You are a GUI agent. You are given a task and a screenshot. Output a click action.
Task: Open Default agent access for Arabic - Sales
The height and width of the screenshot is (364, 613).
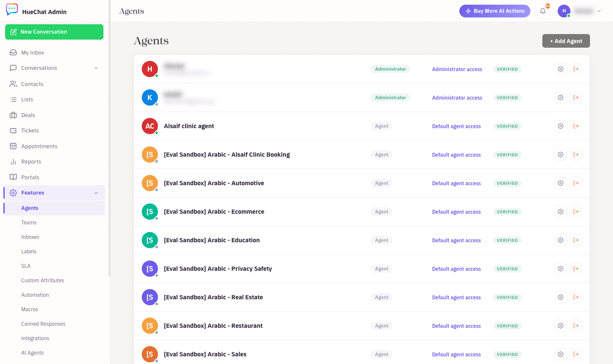[456, 355]
